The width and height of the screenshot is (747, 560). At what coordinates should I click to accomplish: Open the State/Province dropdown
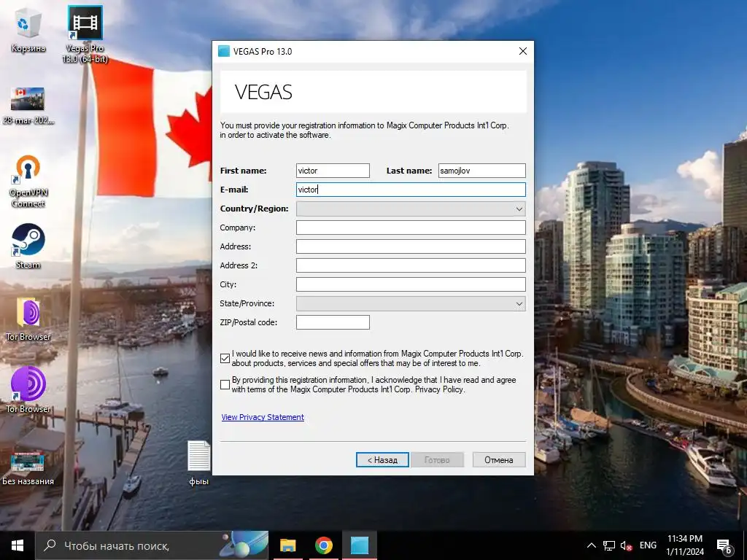tap(411, 303)
